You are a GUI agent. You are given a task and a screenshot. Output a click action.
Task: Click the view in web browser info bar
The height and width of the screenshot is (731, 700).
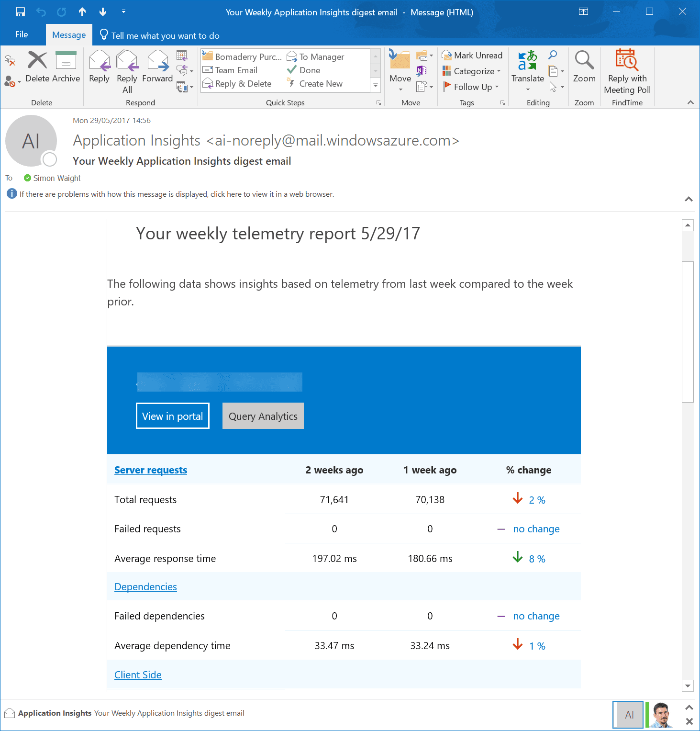[177, 194]
